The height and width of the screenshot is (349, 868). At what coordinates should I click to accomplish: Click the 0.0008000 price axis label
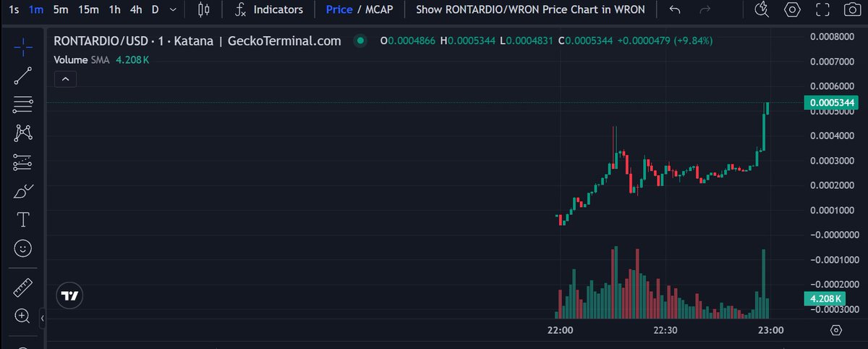click(833, 36)
